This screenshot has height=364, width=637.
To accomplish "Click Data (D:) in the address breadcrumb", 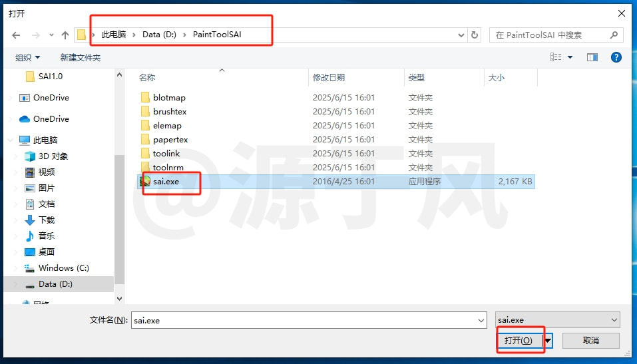I will coord(159,35).
